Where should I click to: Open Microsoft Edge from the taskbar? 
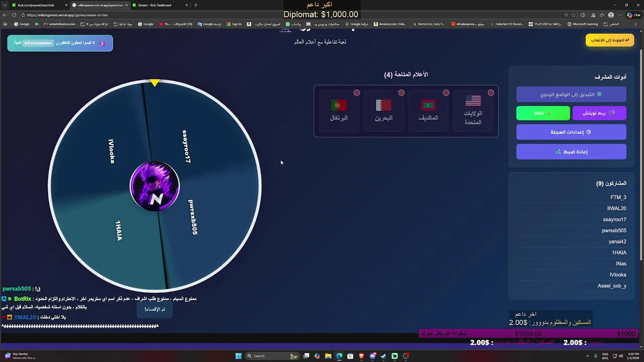coord(339,356)
